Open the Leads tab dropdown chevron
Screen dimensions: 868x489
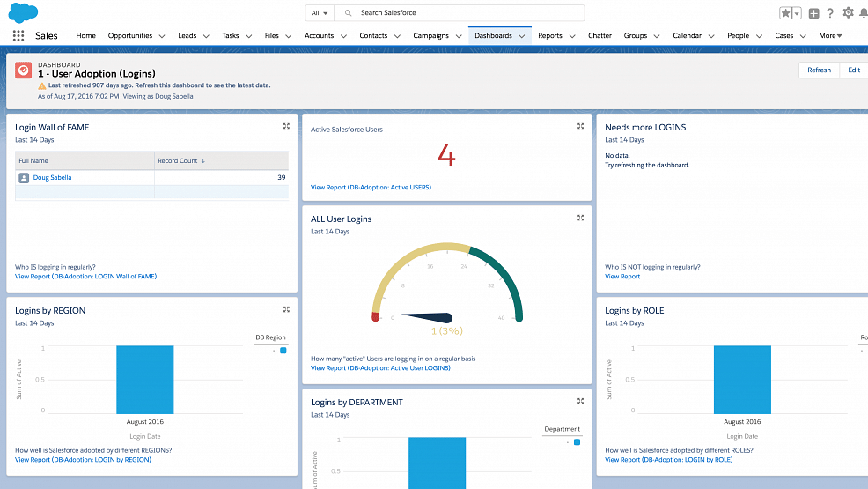pos(206,36)
